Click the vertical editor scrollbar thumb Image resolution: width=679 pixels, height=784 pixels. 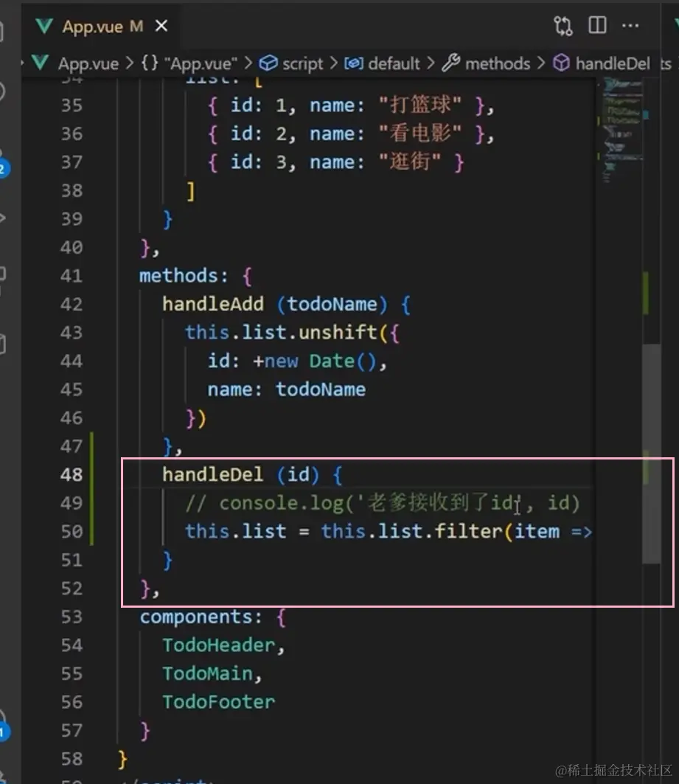(652, 453)
